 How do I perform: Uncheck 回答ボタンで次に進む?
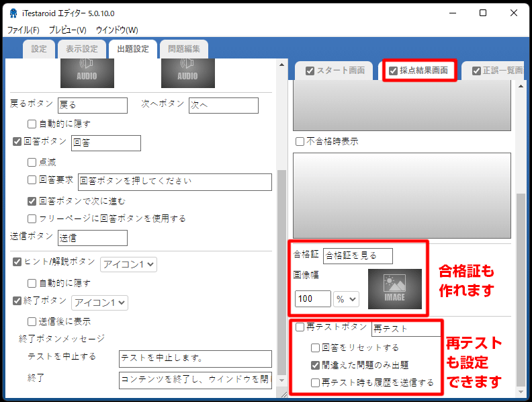click(32, 201)
